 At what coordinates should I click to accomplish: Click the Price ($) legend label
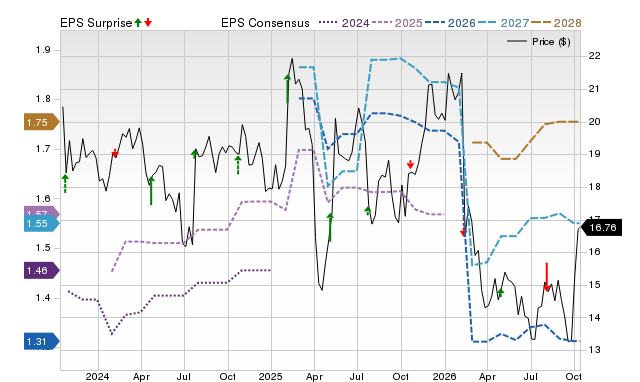[551, 42]
